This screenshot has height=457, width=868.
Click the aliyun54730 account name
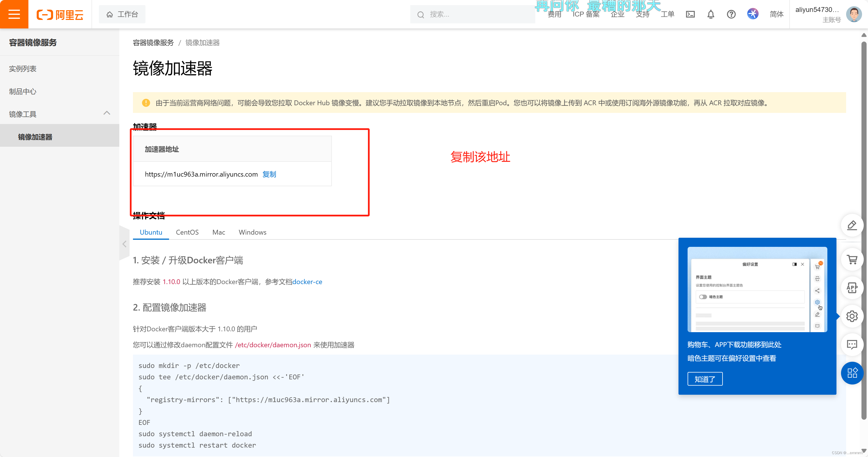pos(817,9)
